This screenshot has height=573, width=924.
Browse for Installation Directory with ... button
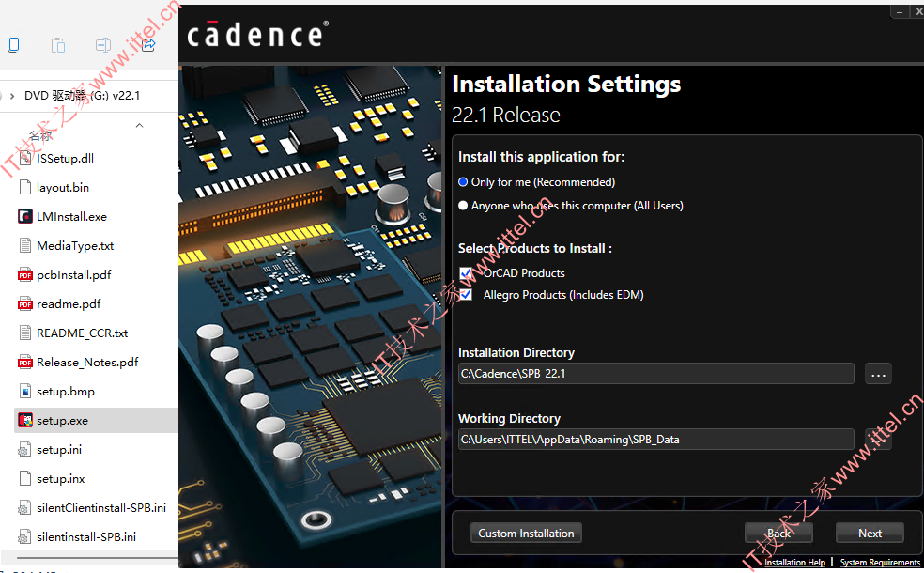878,374
